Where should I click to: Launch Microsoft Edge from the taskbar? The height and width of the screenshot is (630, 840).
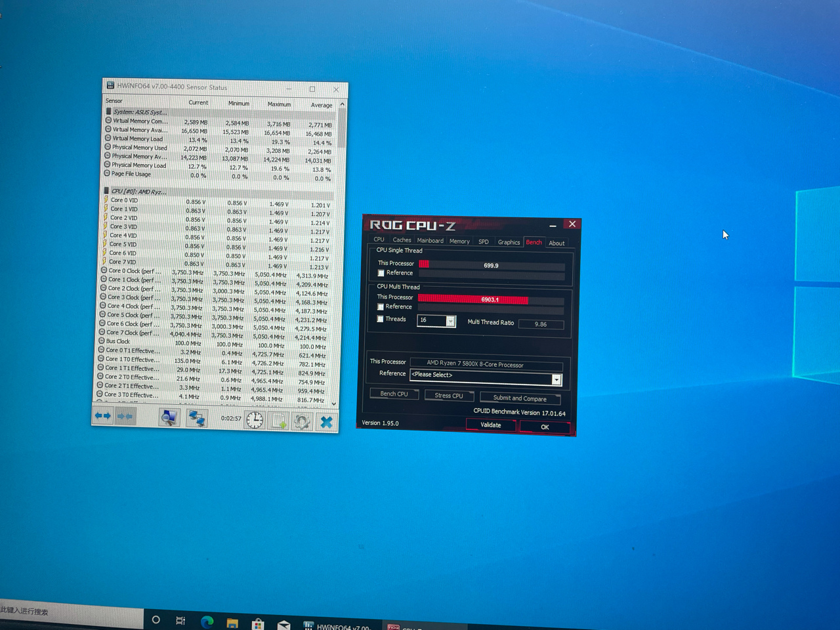click(207, 620)
